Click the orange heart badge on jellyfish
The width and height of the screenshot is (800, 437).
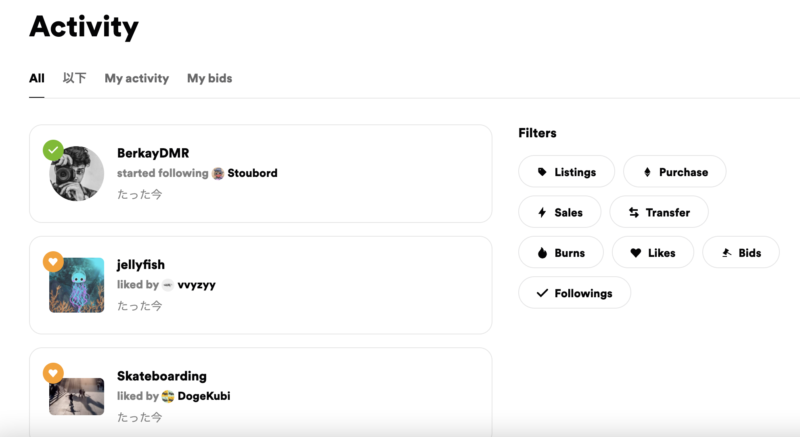coord(54,261)
